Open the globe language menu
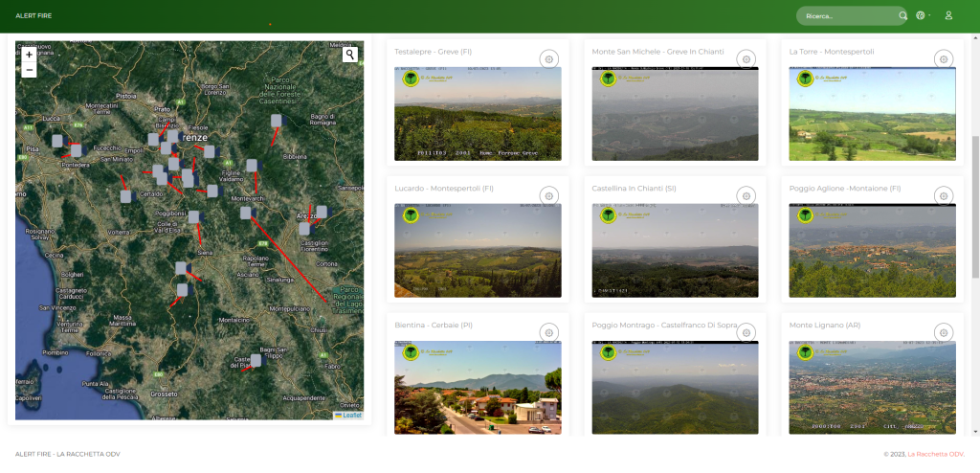 click(x=924, y=15)
